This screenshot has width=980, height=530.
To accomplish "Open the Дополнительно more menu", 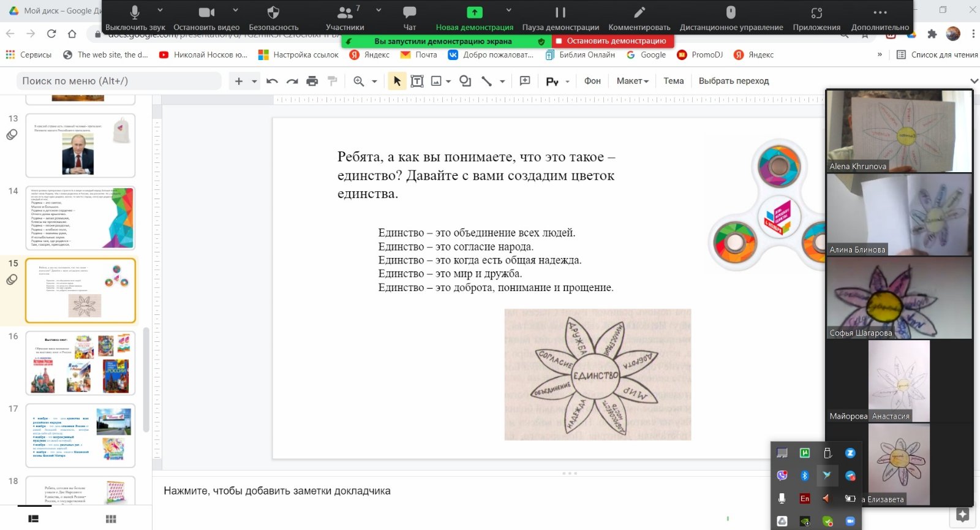I will pyautogui.click(x=880, y=18).
